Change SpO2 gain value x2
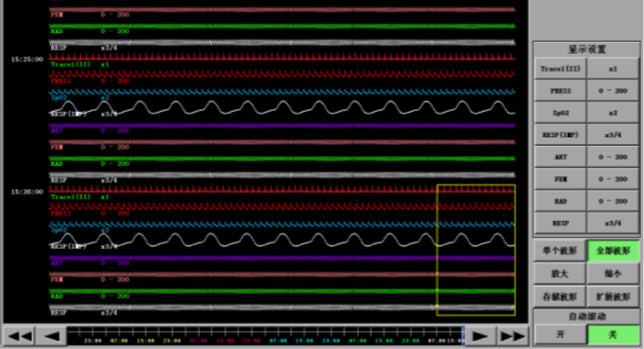The height and width of the screenshot is (349, 644). (614, 113)
